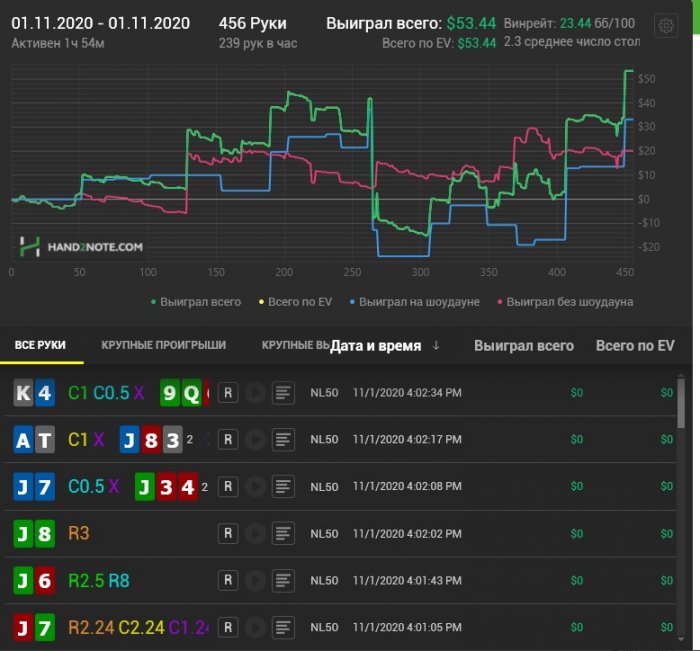Click the winrate value 23.44 бб/100
The width and height of the screenshot is (700, 651).
pyautogui.click(x=597, y=23)
